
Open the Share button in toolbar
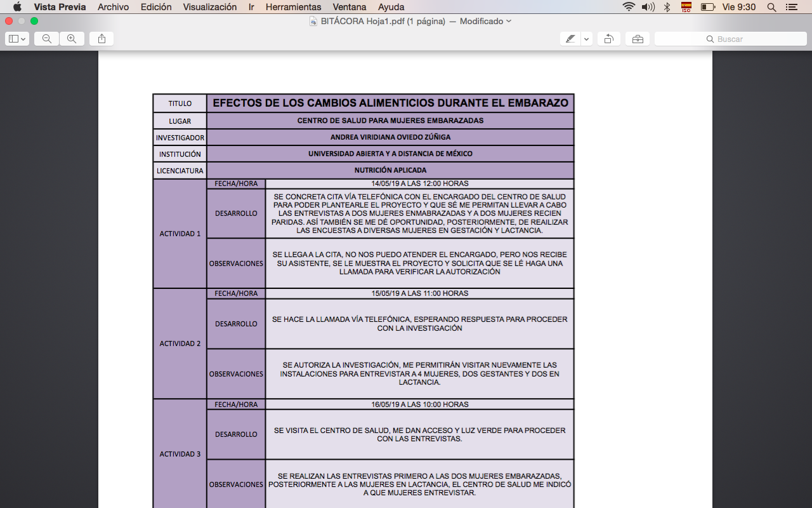coord(101,39)
